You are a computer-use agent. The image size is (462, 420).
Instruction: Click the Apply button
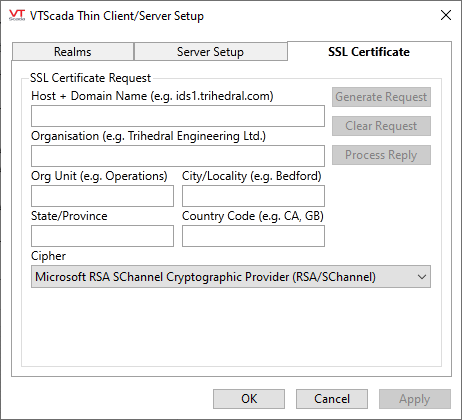pos(415,399)
